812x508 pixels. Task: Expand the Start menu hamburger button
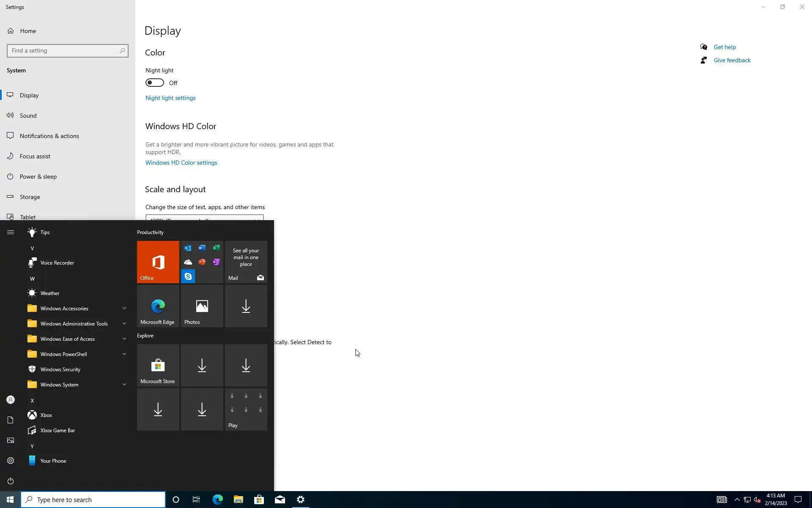(11, 232)
